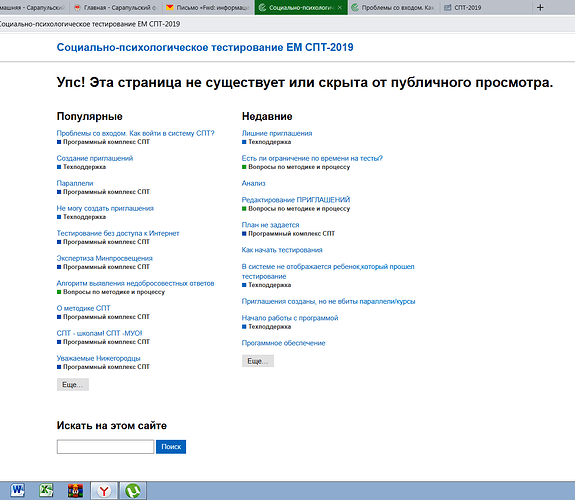The width and height of the screenshot is (575, 500).
Task: Click the blue Поиск search button
Action: (x=171, y=446)
